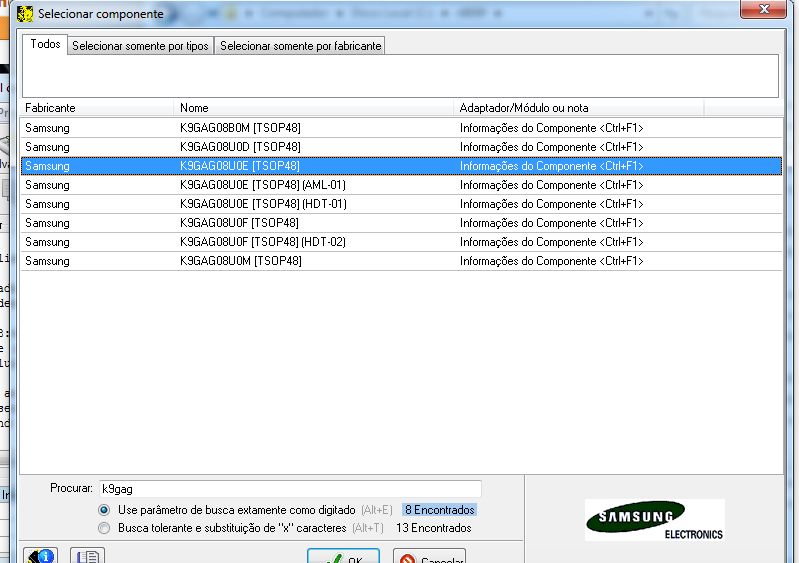Viewport: 799px width, 563px height.
Task: Enable tolerant search with x substitution
Action: (105, 528)
